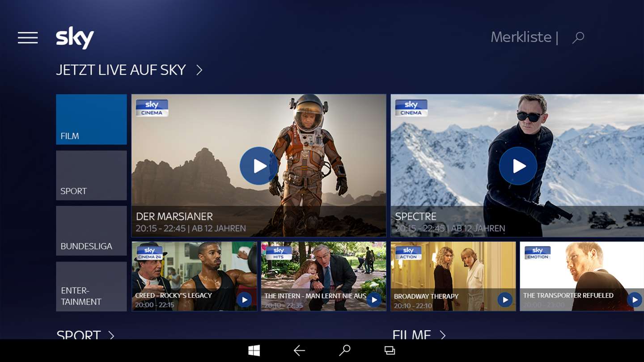Open the Sport section heading at the bottom
The image size is (644, 362).
click(79, 335)
